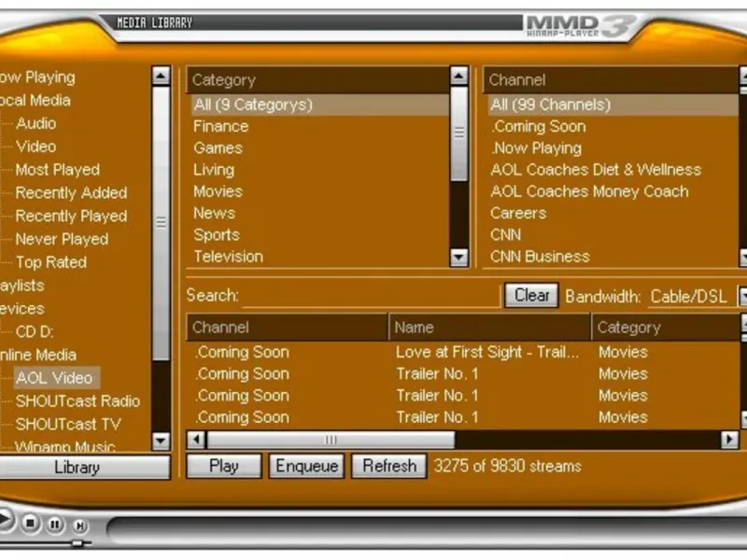
Task: Open SHOUTcast TV
Action: pyautogui.click(x=68, y=425)
